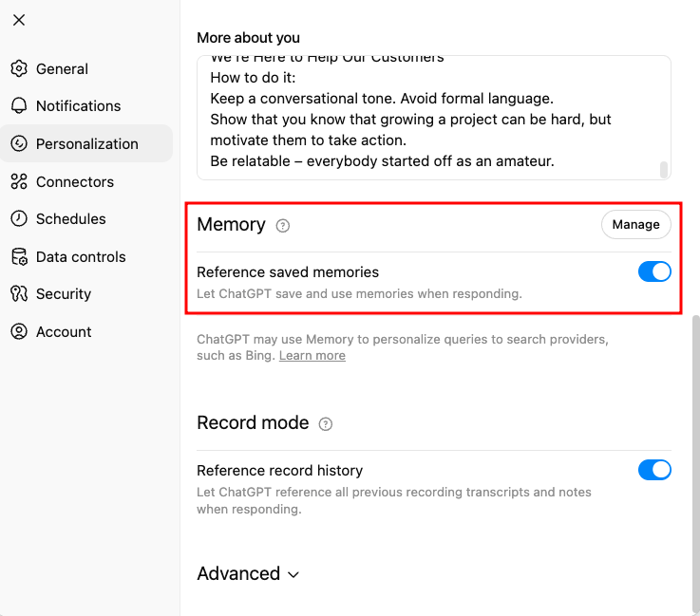This screenshot has height=616, width=700.
Task: Click the Account person icon
Action: pos(19,332)
